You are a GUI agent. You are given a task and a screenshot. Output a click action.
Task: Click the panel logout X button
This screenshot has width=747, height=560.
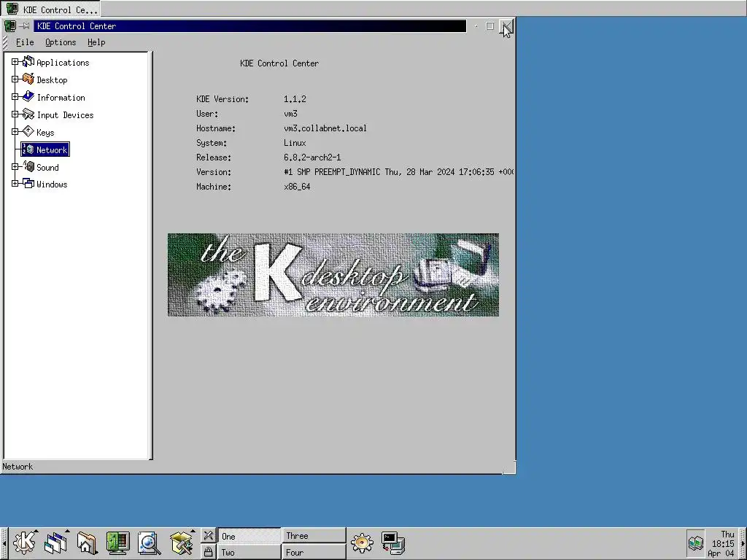click(x=208, y=536)
